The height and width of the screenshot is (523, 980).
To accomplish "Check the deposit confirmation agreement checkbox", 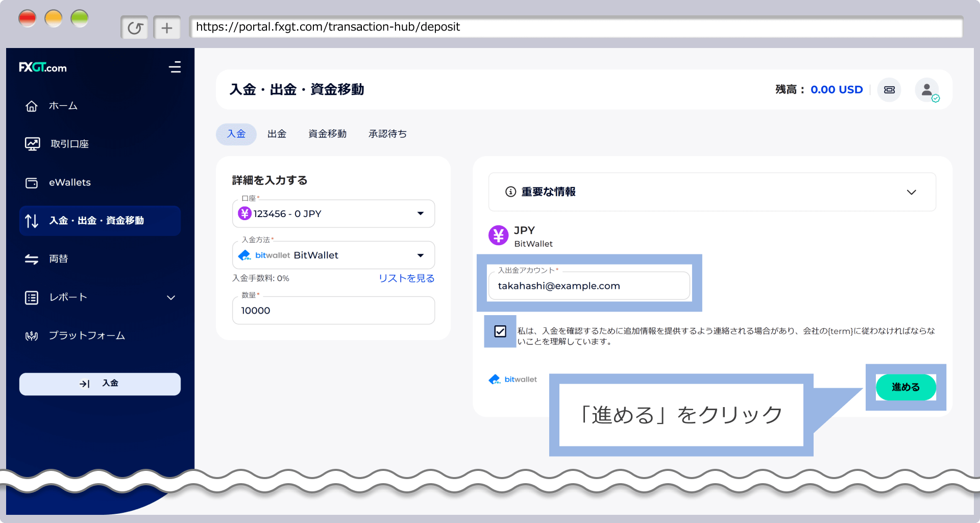I will (500, 331).
